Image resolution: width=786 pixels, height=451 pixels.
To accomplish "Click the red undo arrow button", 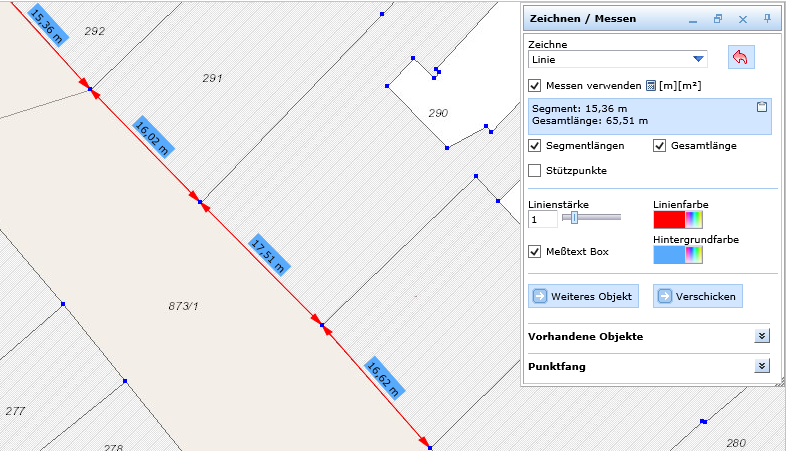I will [x=741, y=57].
